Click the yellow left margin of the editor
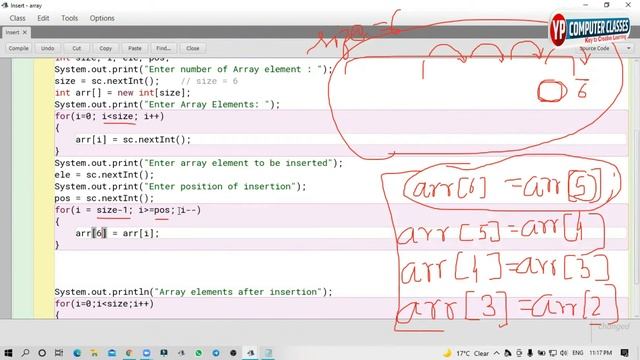This screenshot has width=640, height=360. click(44, 188)
